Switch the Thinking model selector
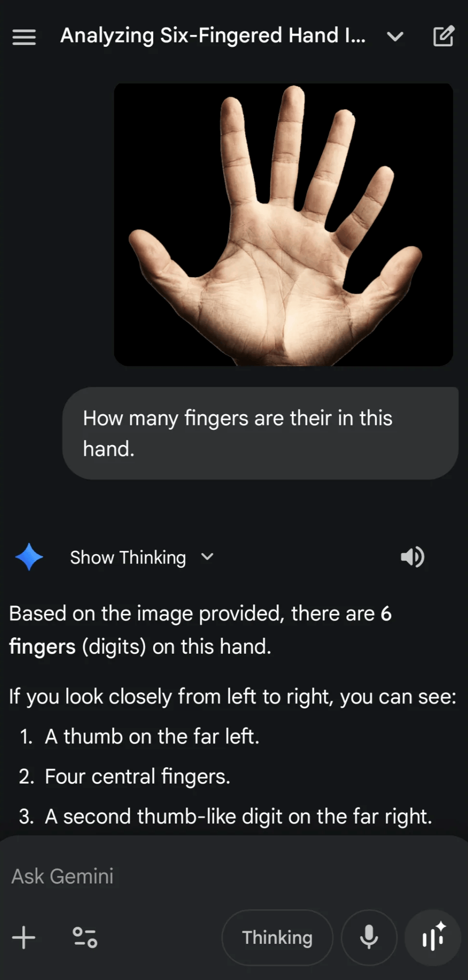The image size is (468, 980). point(277,938)
